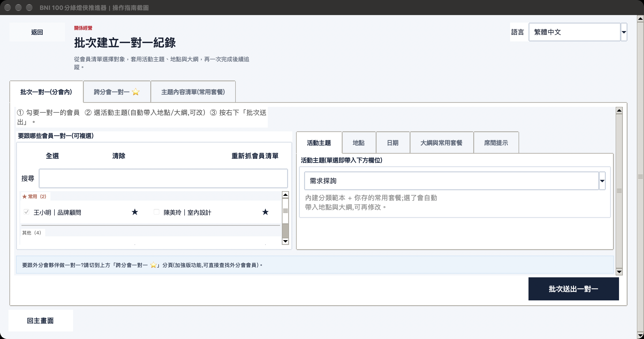Click the 關係經營 category label
Screen dimensions: 644x339
tap(83, 28)
